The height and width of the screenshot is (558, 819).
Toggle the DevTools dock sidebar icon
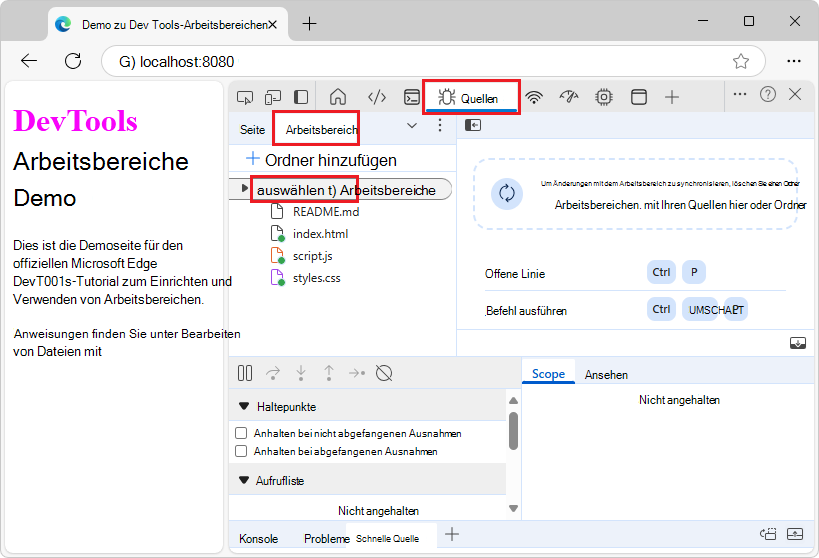(x=301, y=97)
